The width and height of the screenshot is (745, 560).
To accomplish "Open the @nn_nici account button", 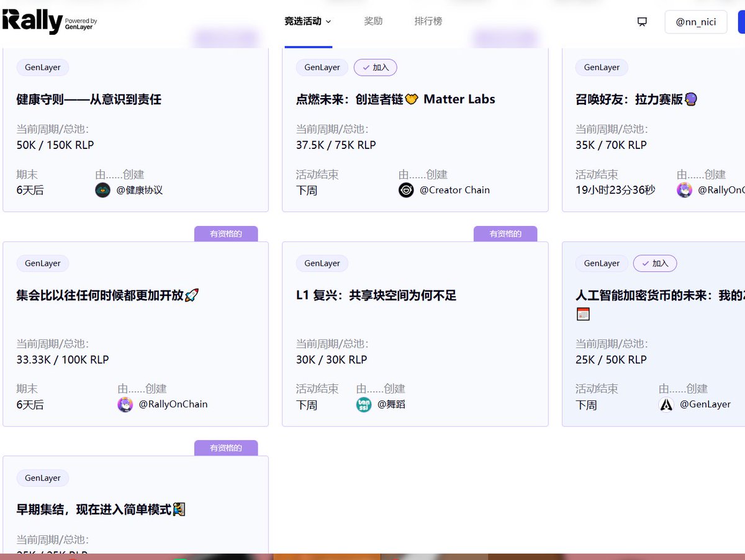I will [696, 22].
